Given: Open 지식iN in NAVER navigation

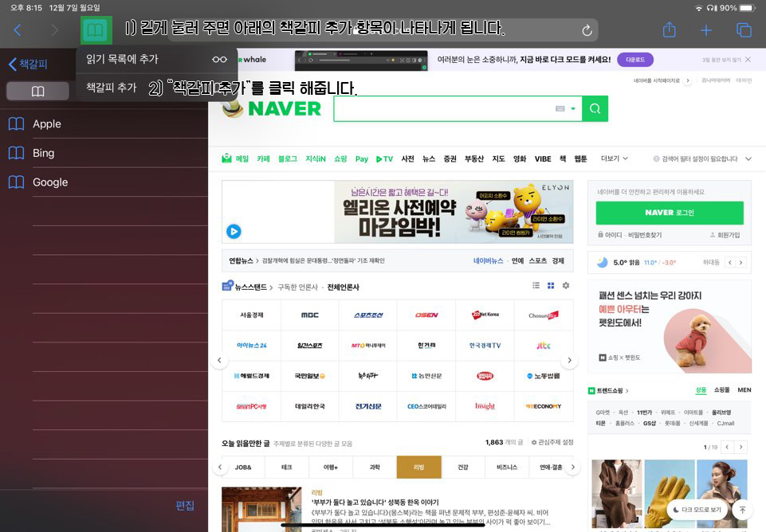Looking at the screenshot, I should pos(316,158).
